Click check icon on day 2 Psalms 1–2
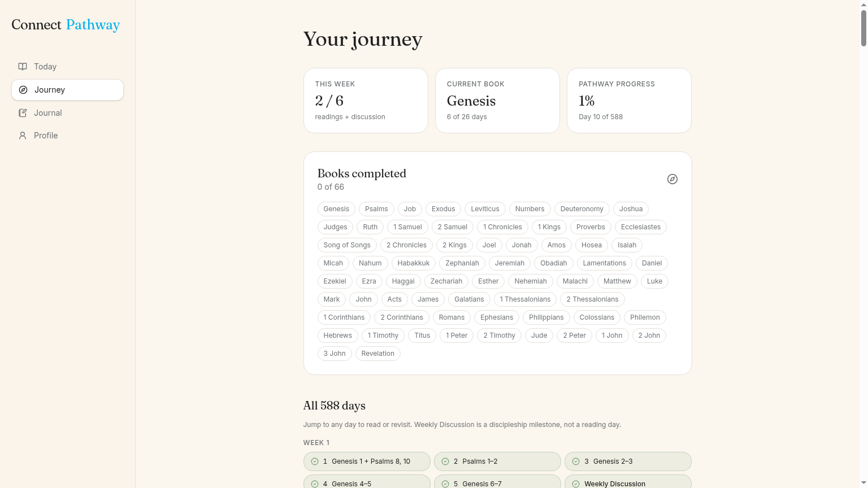The width and height of the screenshot is (868, 488). (x=445, y=461)
